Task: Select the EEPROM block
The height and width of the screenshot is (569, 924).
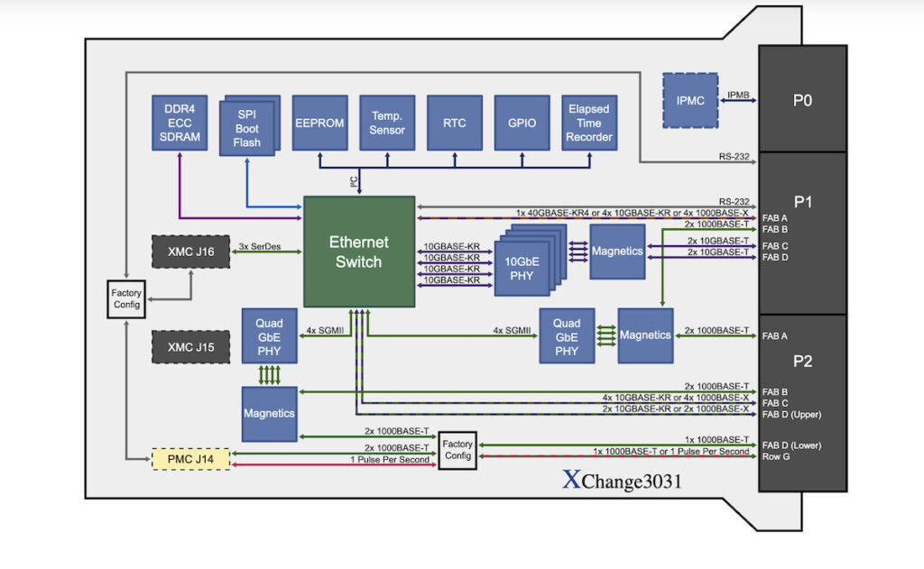Action: 320,123
